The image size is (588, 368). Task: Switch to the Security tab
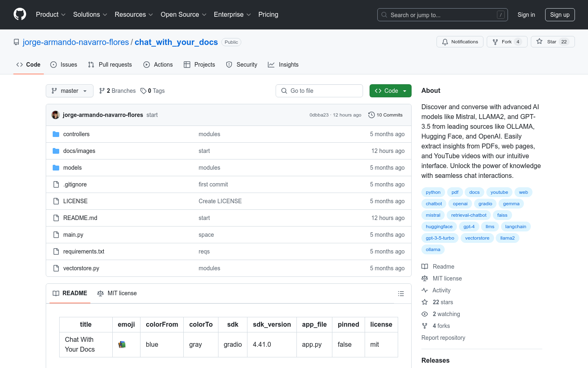click(242, 65)
